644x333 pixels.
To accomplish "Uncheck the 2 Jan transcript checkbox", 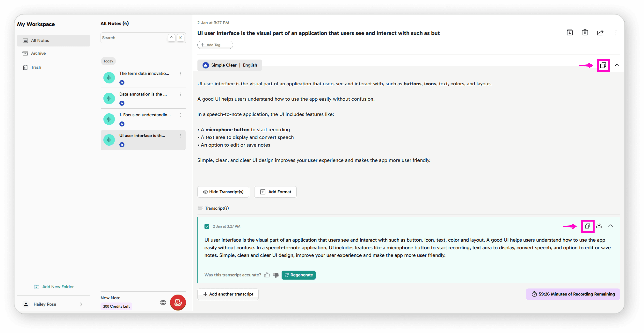I will click(207, 226).
